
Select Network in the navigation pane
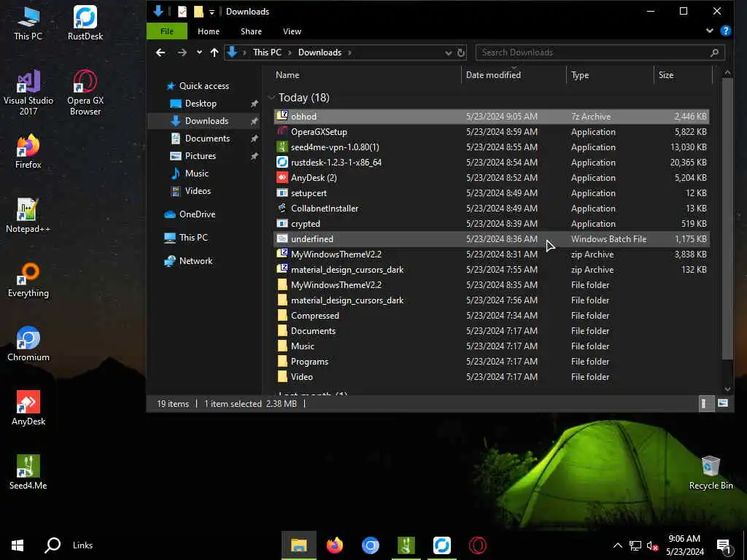pyautogui.click(x=196, y=261)
